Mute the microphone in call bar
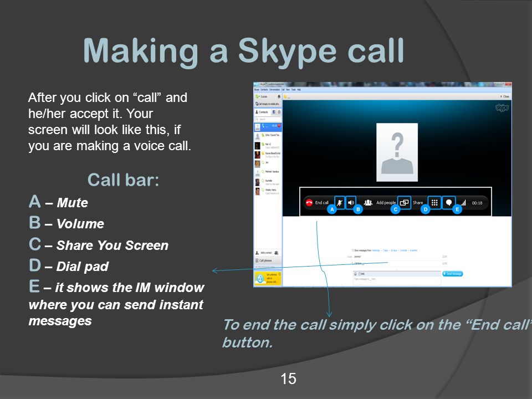 tap(339, 203)
